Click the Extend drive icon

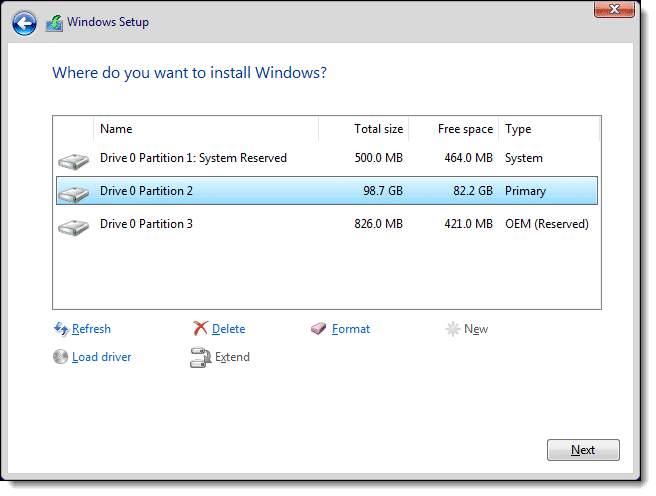[200, 357]
